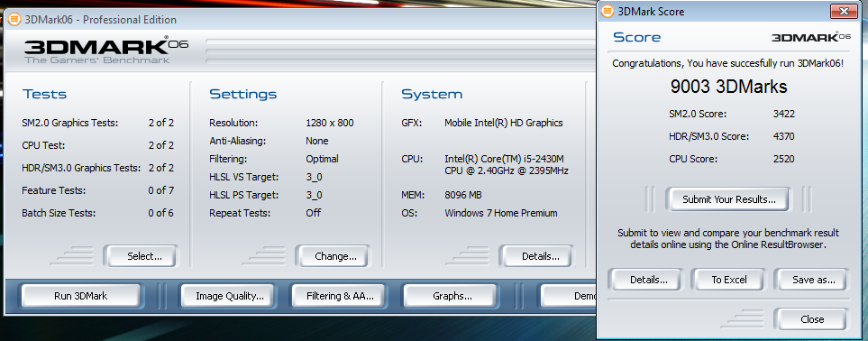This screenshot has height=341, width=868.
Task: Click the Resolution value 1280 x 800
Action: 330,123
